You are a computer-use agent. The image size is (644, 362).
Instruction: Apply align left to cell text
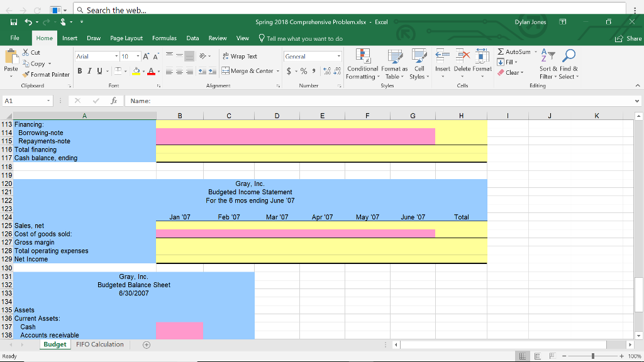point(169,72)
